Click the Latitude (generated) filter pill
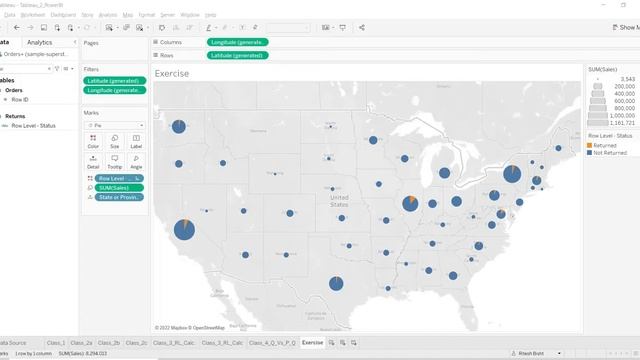 (115, 81)
